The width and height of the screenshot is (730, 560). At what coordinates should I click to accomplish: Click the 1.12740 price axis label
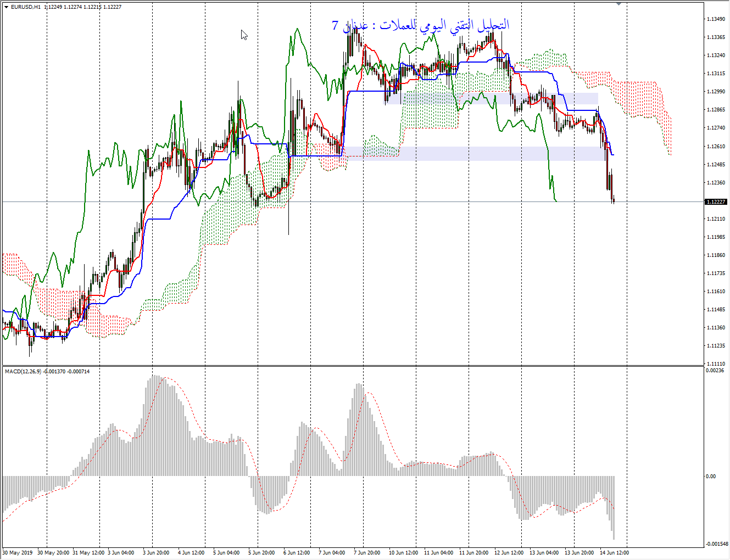tap(716, 128)
